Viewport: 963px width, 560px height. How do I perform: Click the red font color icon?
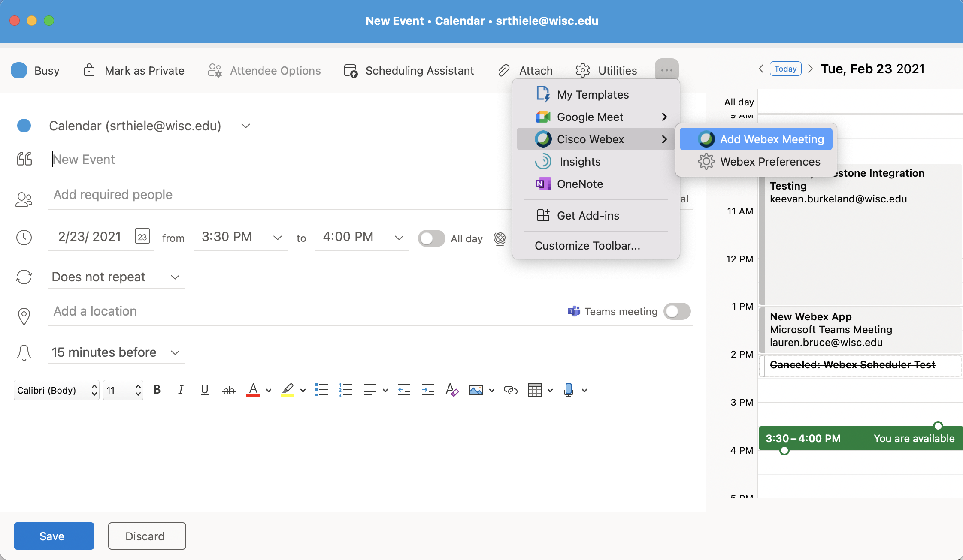click(x=253, y=390)
